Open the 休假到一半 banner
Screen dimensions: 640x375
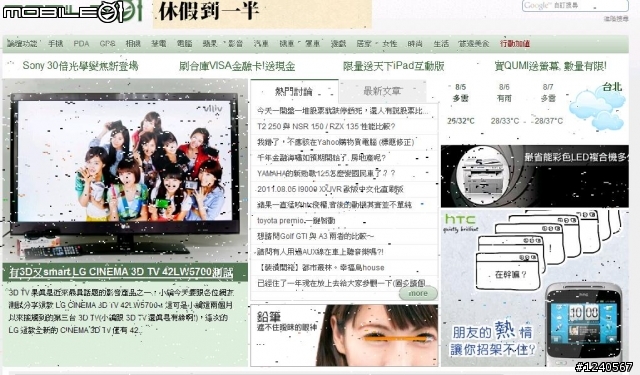262,14
